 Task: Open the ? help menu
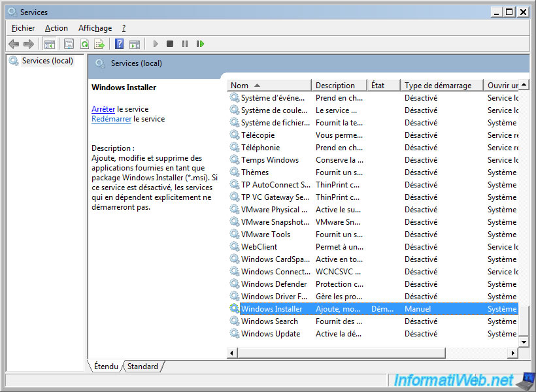click(124, 28)
